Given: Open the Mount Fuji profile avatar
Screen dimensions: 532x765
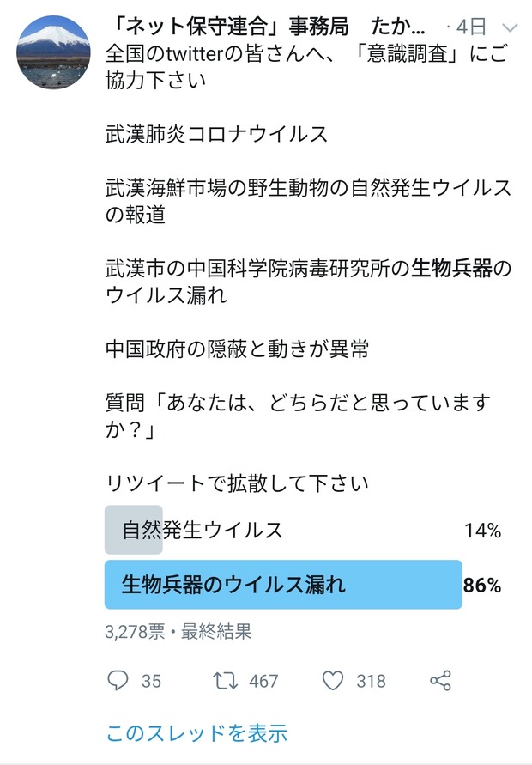Looking at the screenshot, I should [54, 52].
